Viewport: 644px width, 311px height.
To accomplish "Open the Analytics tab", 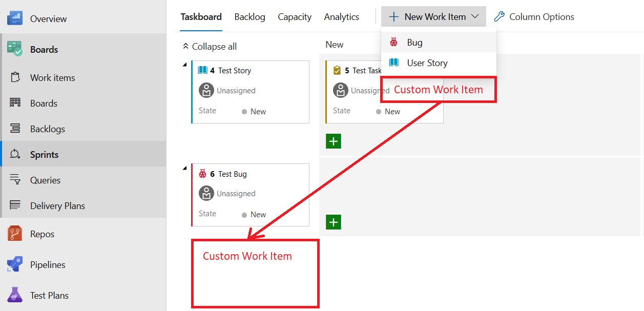I will (x=341, y=17).
